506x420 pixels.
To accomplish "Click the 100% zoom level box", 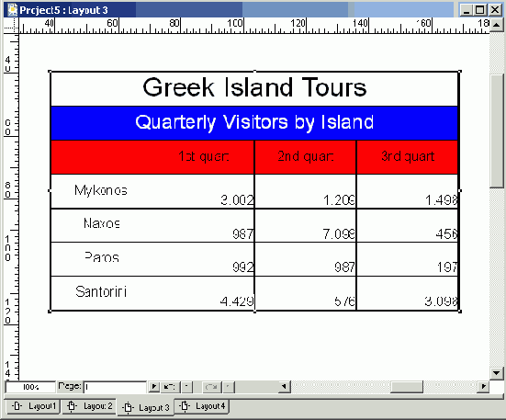I will (x=30, y=387).
